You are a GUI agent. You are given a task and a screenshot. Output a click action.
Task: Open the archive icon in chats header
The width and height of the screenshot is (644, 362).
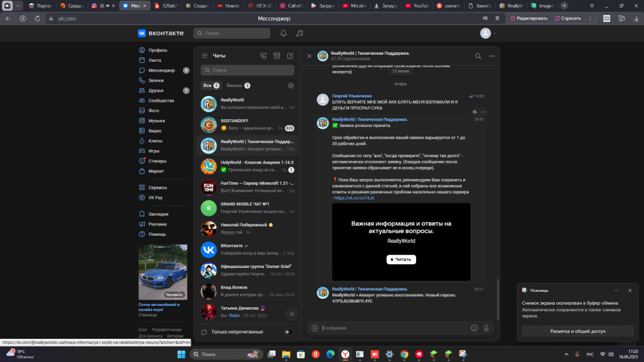click(277, 56)
